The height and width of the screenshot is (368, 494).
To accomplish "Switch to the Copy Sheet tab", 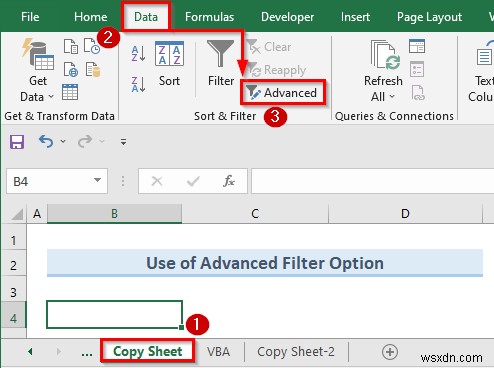I will (x=147, y=351).
